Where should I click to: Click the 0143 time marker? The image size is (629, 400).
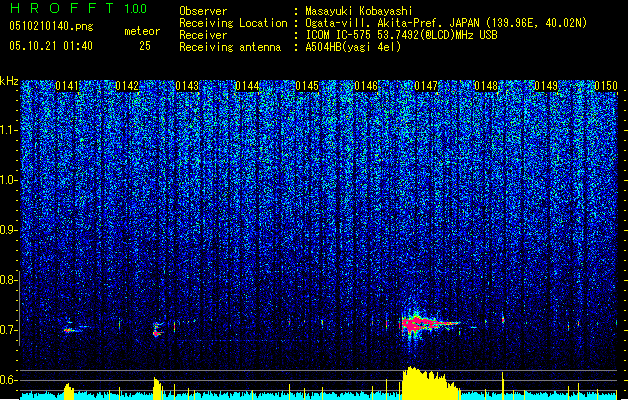coord(187,86)
